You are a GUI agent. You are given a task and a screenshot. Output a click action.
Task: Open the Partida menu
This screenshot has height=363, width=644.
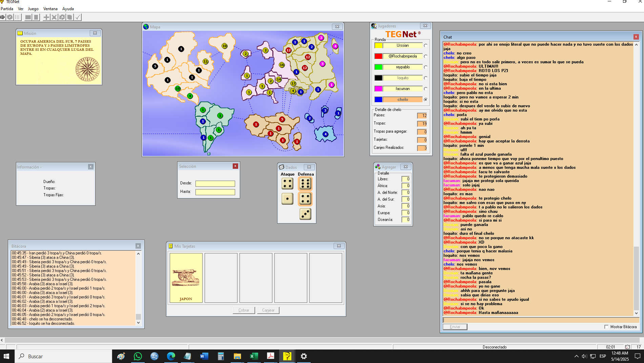coord(7,9)
